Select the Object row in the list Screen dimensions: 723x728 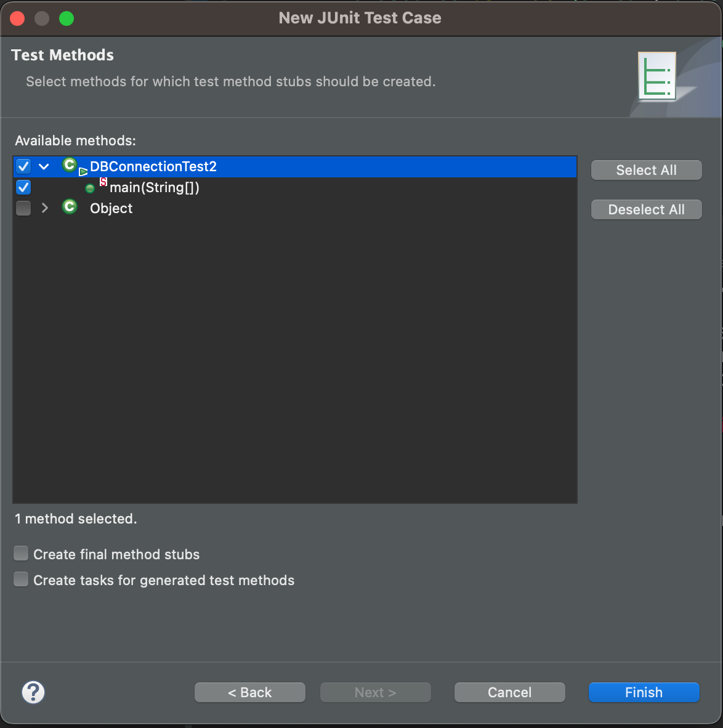(295, 208)
